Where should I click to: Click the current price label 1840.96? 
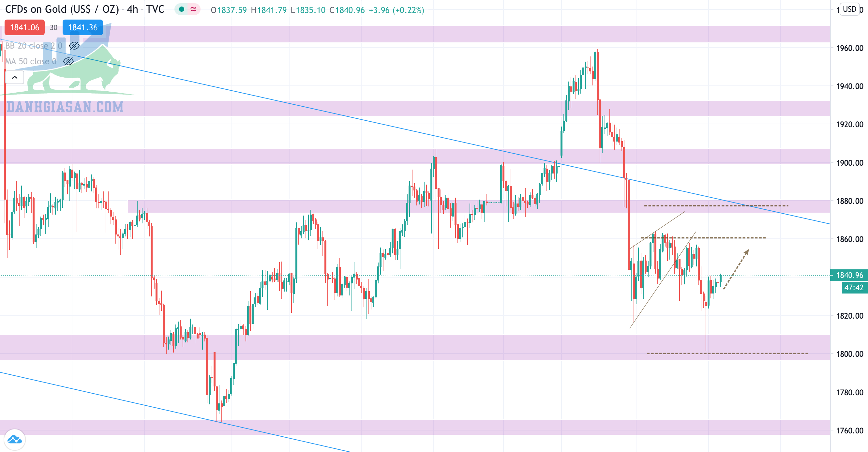pyautogui.click(x=849, y=275)
